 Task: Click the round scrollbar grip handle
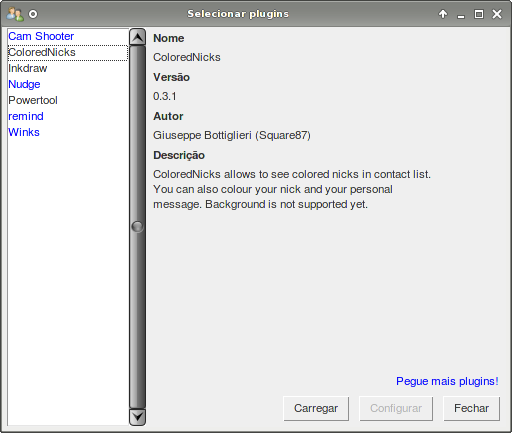(x=137, y=227)
